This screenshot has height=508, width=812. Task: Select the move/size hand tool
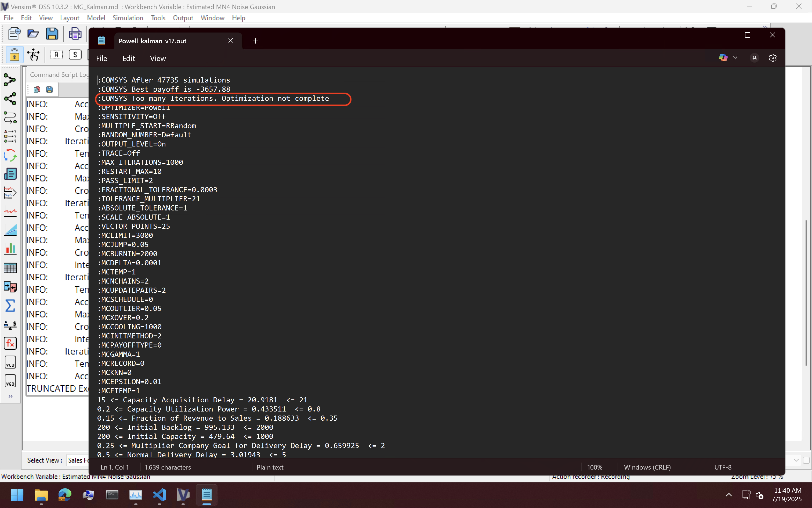click(33, 54)
